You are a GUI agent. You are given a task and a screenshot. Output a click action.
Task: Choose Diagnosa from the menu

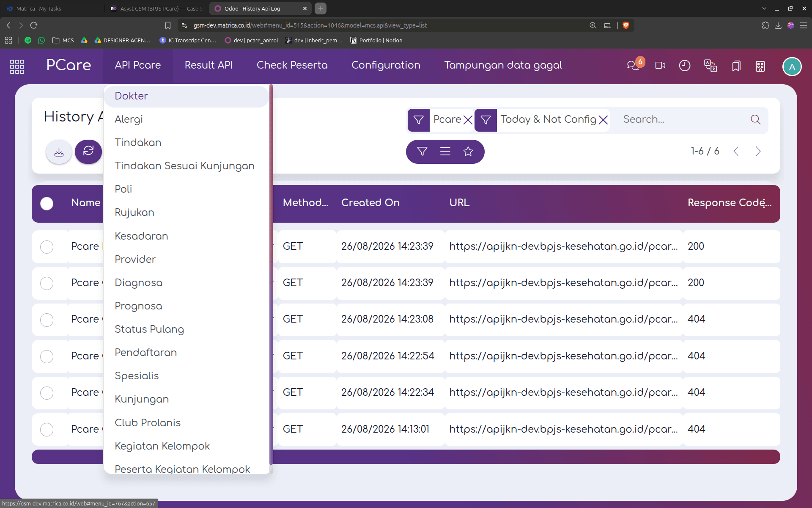click(186, 283)
